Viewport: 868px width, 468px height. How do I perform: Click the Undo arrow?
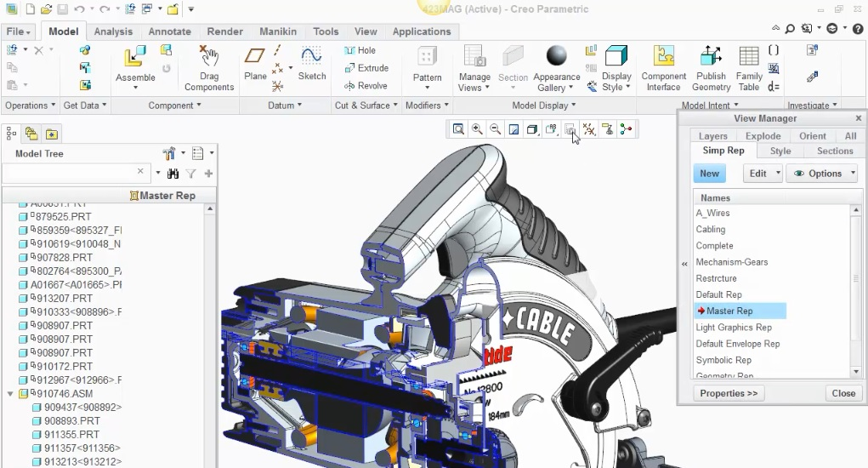79,9
